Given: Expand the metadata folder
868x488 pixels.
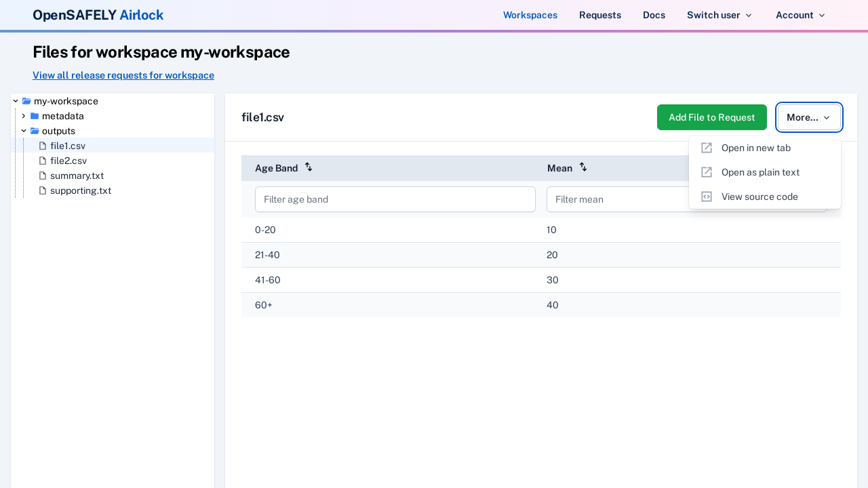Looking at the screenshot, I should [x=23, y=116].
